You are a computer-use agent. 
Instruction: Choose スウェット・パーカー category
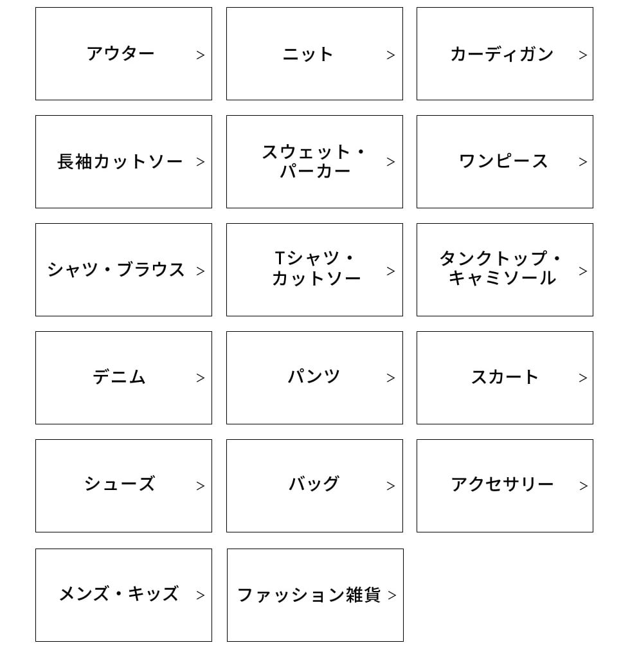click(x=314, y=162)
